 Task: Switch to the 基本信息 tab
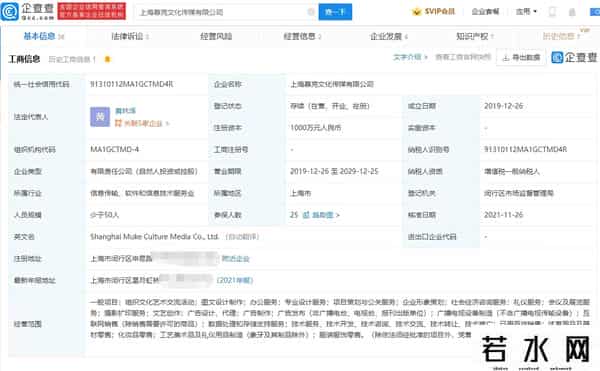(x=44, y=36)
